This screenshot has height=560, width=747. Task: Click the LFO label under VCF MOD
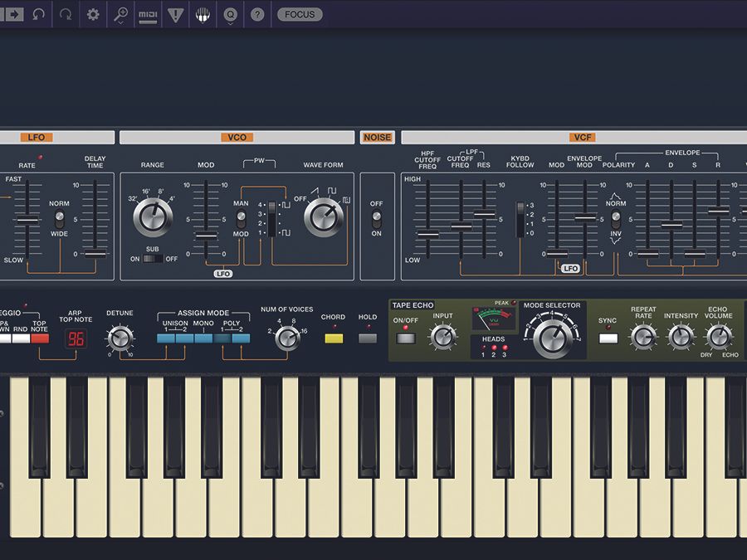pyautogui.click(x=570, y=269)
